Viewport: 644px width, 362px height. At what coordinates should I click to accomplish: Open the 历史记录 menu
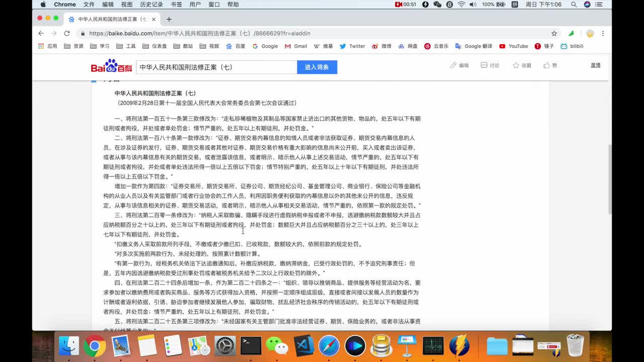pyautogui.click(x=151, y=5)
